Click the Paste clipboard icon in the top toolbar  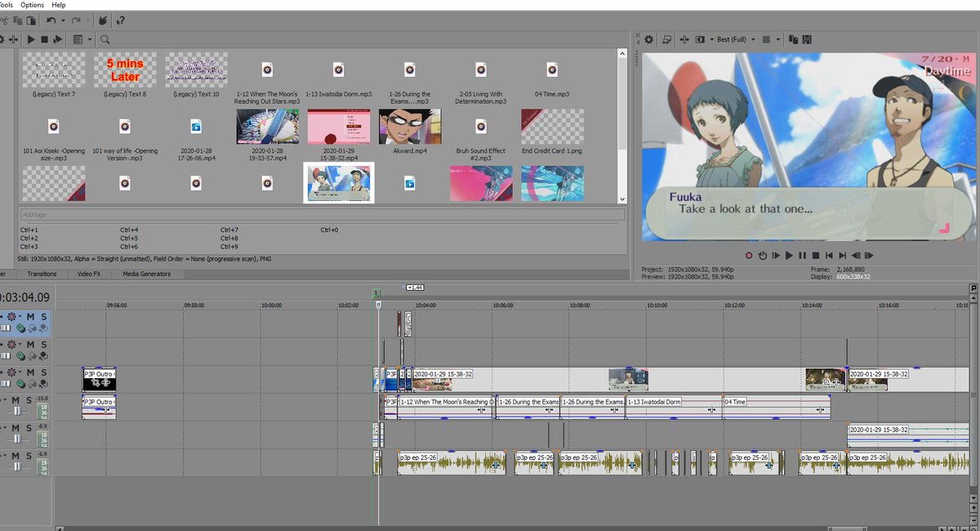coord(31,20)
